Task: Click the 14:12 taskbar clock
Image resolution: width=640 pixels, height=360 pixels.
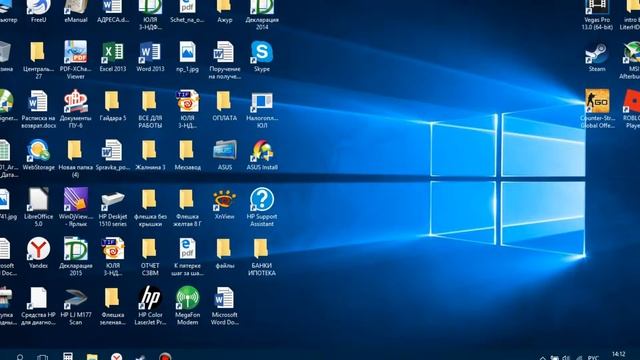Action: coord(619,355)
